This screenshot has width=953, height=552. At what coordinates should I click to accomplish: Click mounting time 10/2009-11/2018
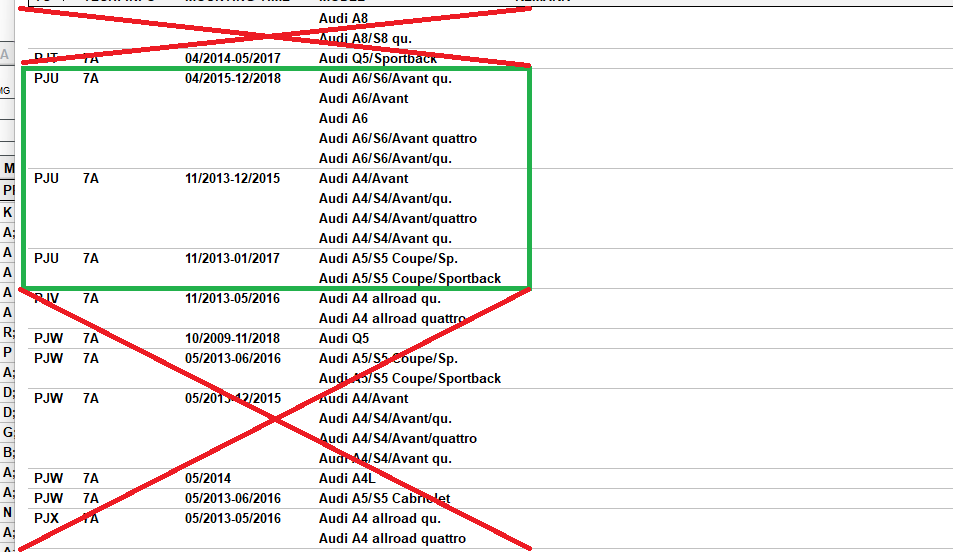[x=232, y=338]
